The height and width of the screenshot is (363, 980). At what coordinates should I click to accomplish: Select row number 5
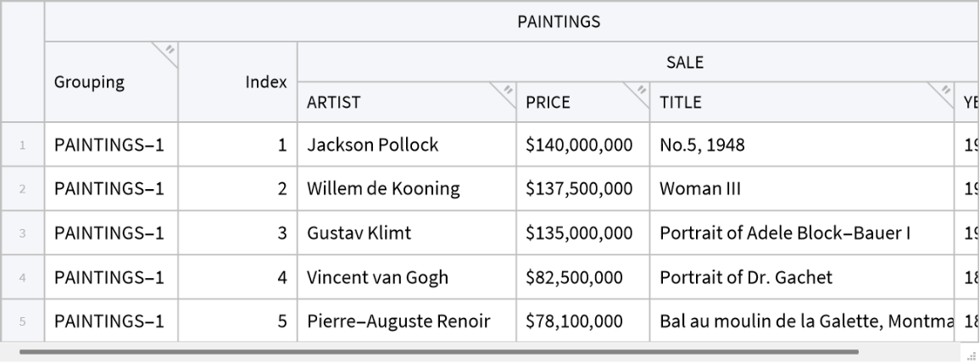click(x=22, y=321)
